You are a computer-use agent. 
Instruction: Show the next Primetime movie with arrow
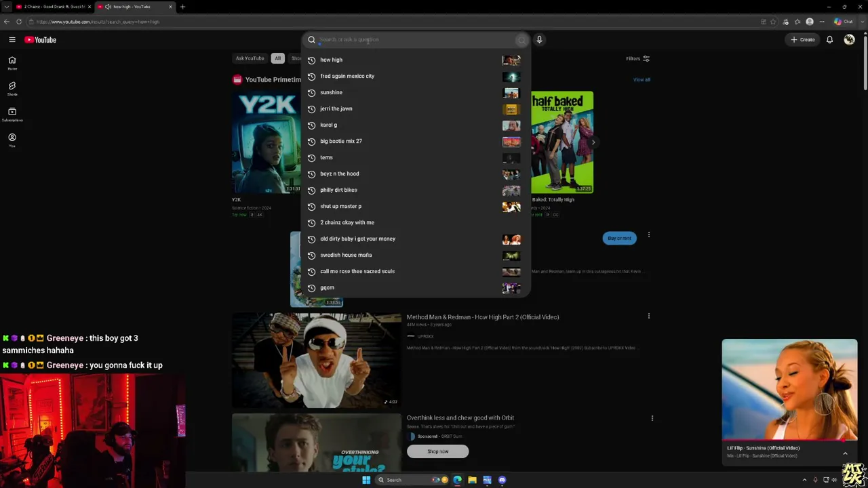coord(593,142)
